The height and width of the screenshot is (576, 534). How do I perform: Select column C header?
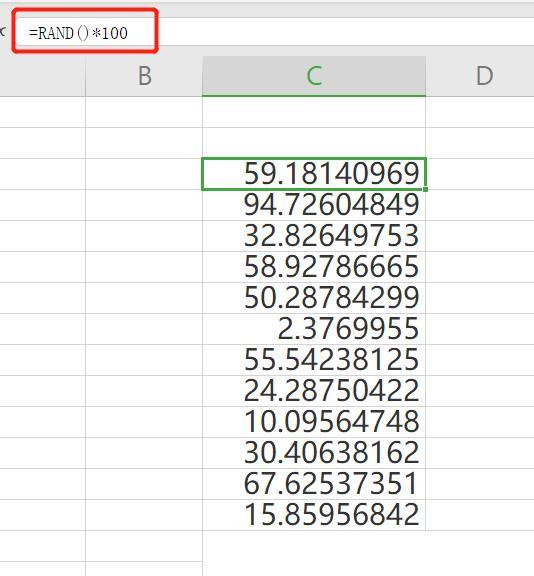(314, 76)
